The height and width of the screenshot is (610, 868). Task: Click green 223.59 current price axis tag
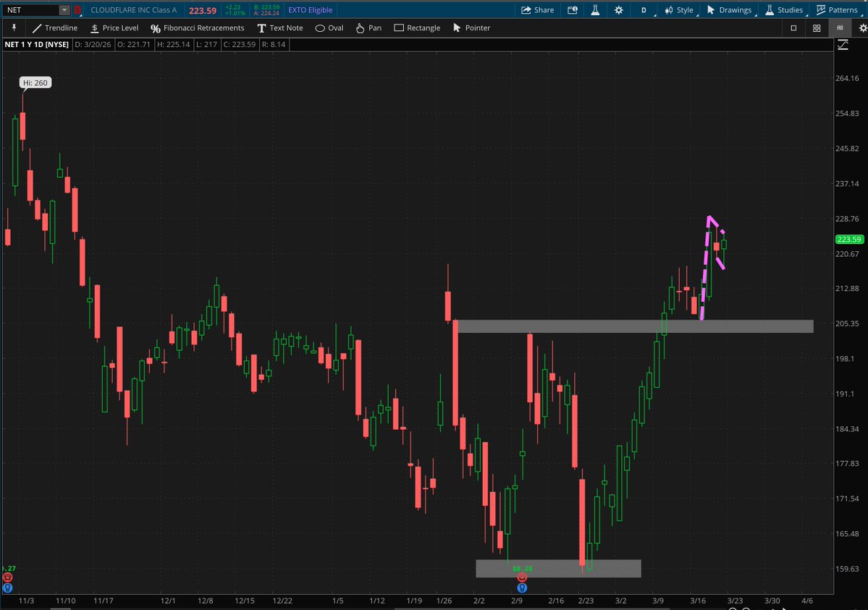point(848,239)
